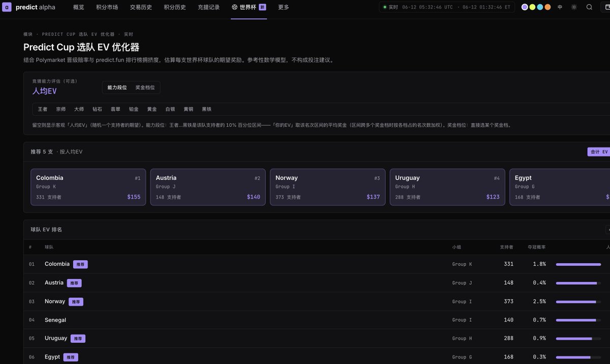Screen dimensions: 610x364
Task: Select the Norway row in ranking table
Action: coord(317,301)
